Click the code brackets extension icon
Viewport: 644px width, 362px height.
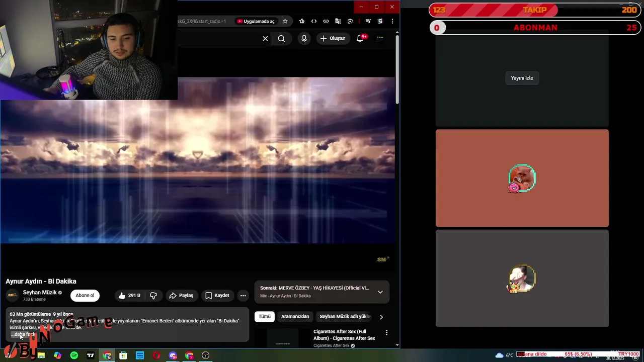tap(314, 21)
